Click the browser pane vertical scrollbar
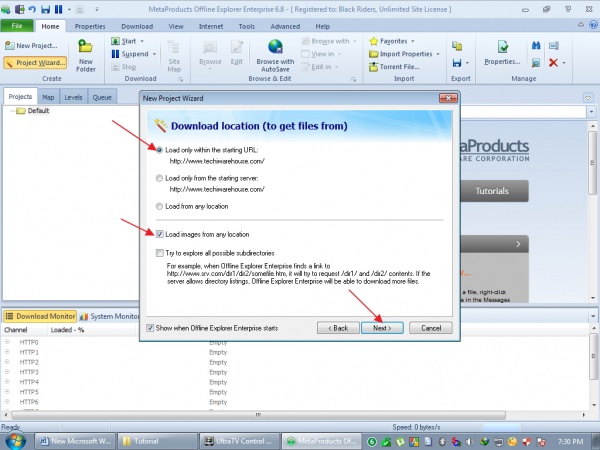 pyautogui.click(x=592, y=163)
